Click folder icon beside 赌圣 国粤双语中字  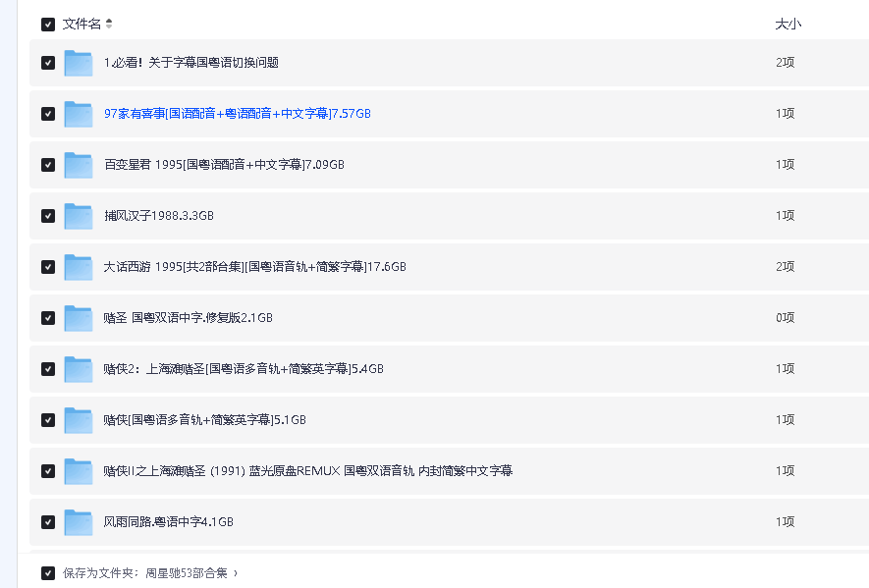pyautogui.click(x=79, y=318)
